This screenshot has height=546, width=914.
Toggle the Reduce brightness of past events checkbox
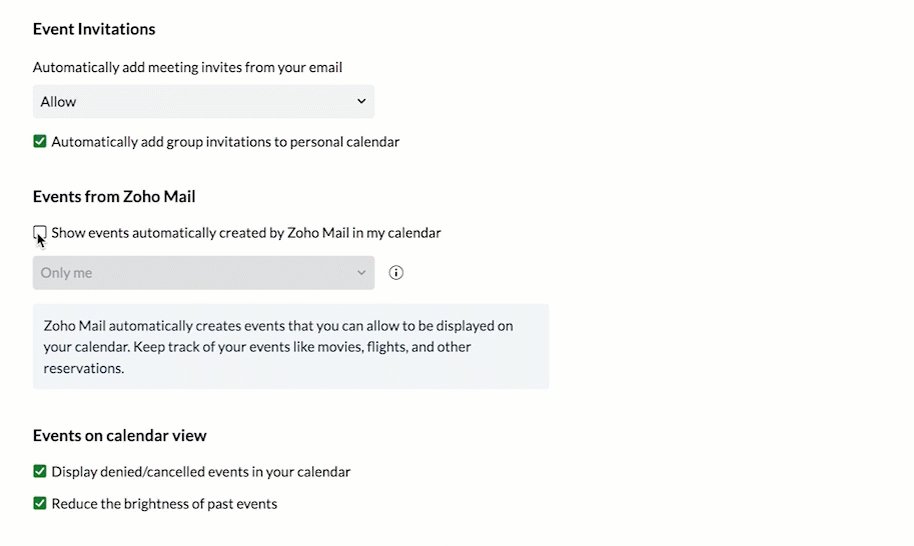pyautogui.click(x=40, y=504)
